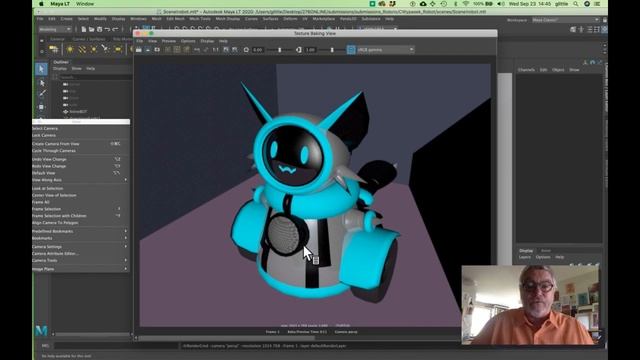Click the Open Scene folder icon

[91, 29]
